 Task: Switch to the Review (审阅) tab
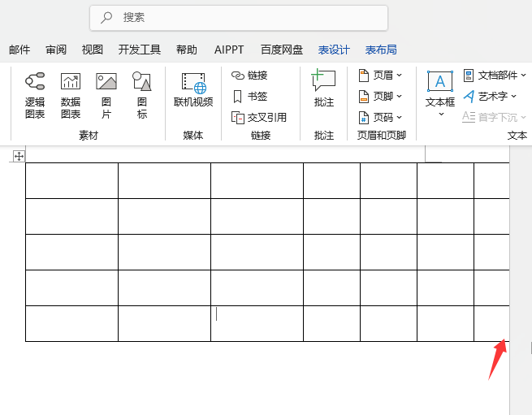tap(56, 50)
